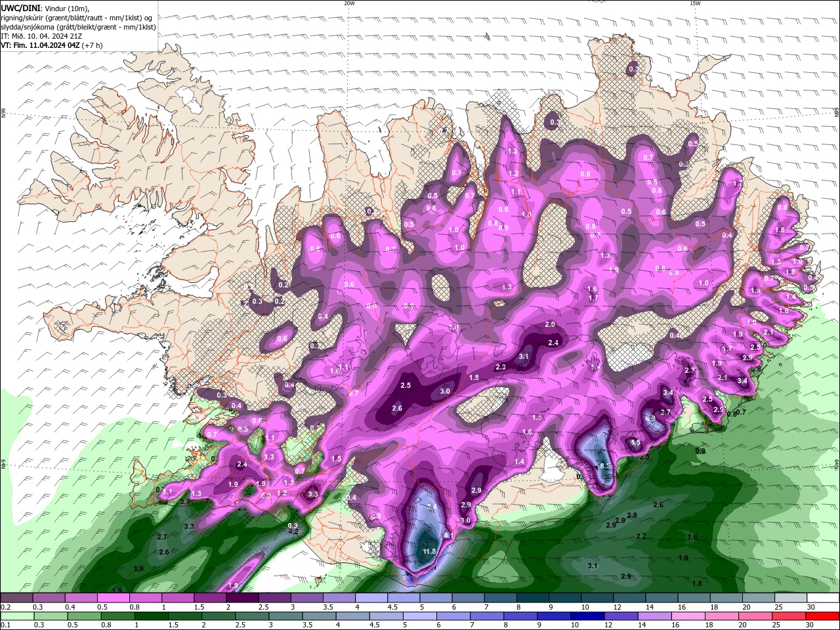Click the 'VT: Fim. 11.04.2024 04Z' line
The image size is (840, 630).
[51, 45]
